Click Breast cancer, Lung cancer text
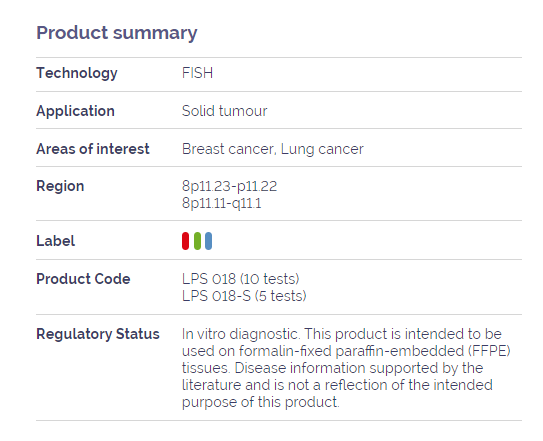Screen dimensions: 543x441 tap(273, 149)
